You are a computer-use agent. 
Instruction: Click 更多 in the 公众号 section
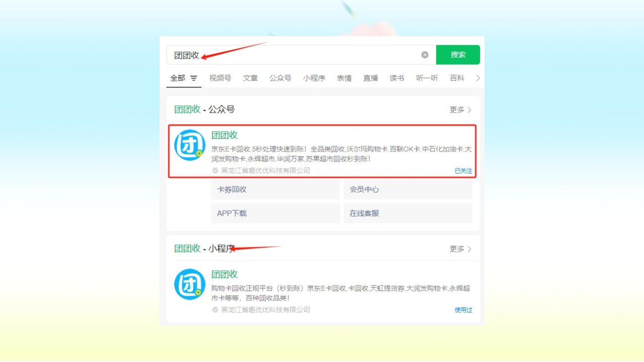click(460, 110)
